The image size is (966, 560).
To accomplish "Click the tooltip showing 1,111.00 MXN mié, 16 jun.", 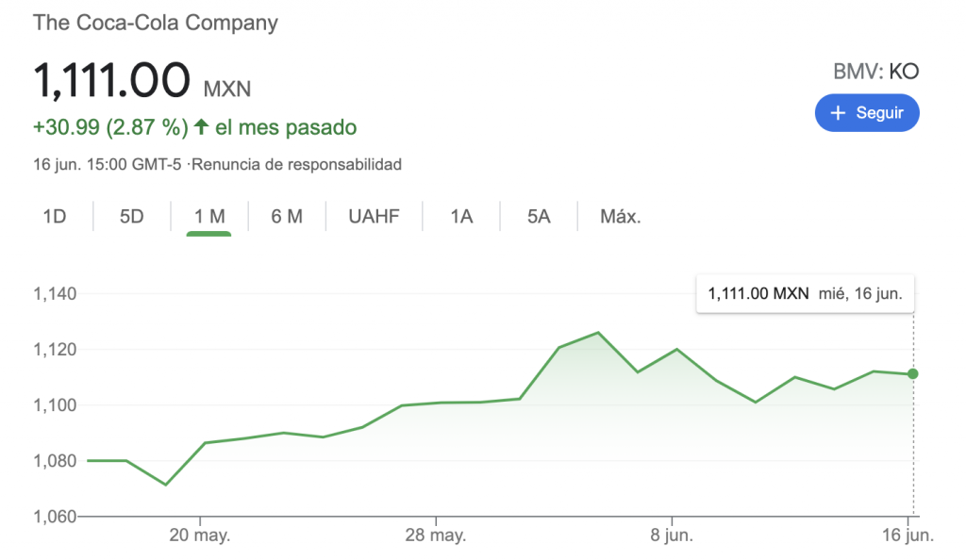I will (805, 293).
